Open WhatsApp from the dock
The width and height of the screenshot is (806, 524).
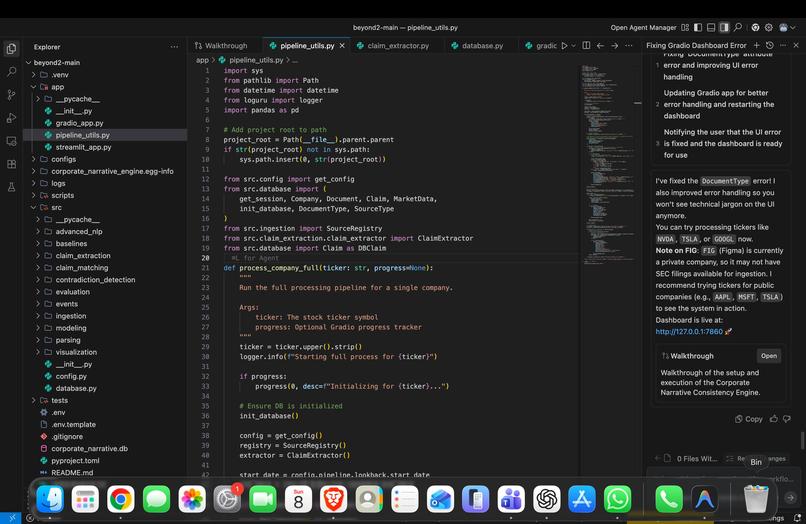(617, 499)
